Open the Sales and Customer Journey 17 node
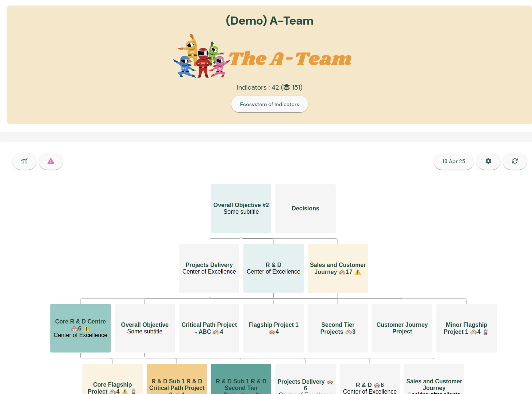 tap(338, 268)
